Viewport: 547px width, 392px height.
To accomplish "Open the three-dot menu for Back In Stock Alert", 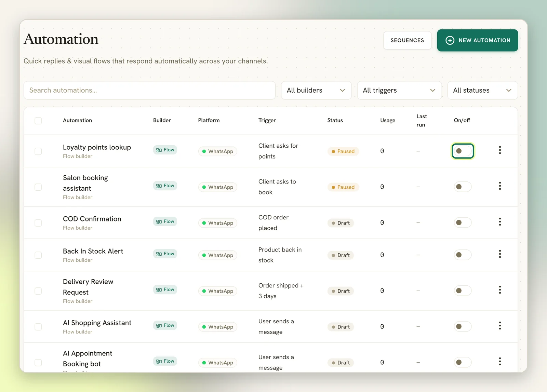I will (500, 254).
